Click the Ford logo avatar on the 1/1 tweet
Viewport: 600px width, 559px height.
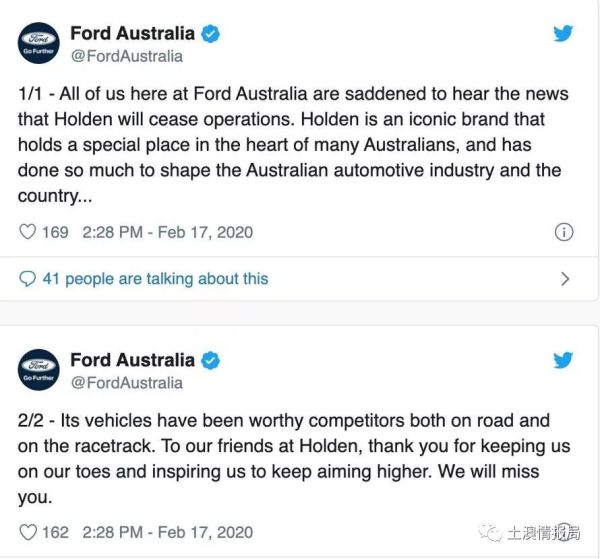click(x=40, y=45)
